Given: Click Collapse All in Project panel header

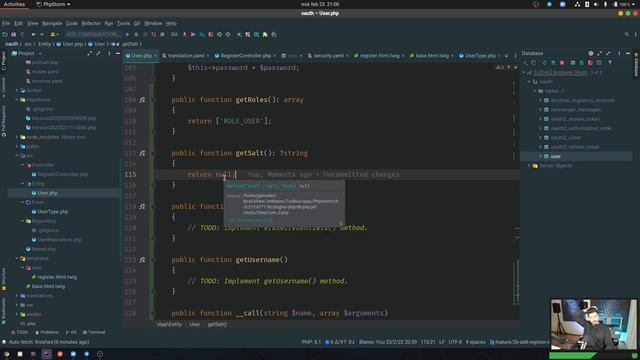Looking at the screenshot, I should pos(98,53).
